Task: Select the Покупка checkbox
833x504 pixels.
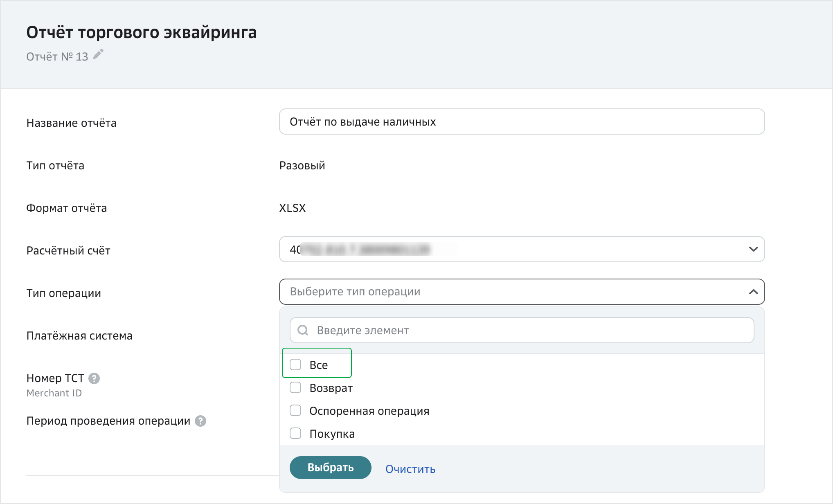Action: [x=295, y=433]
